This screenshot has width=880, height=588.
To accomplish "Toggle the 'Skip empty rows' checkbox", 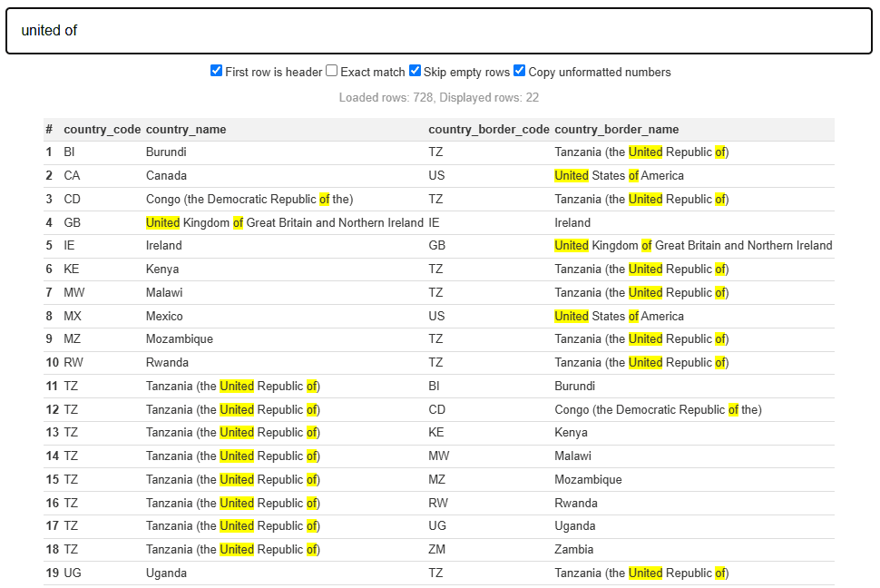I will [415, 71].
